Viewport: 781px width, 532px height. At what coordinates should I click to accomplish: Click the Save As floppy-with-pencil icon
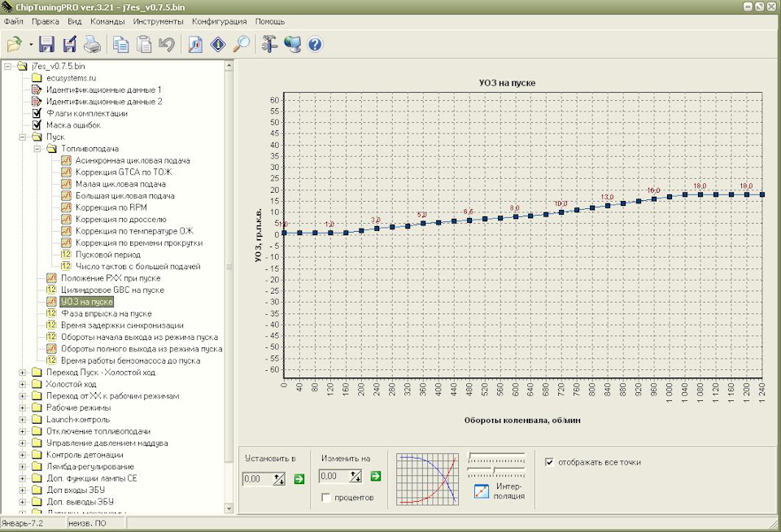(x=70, y=44)
